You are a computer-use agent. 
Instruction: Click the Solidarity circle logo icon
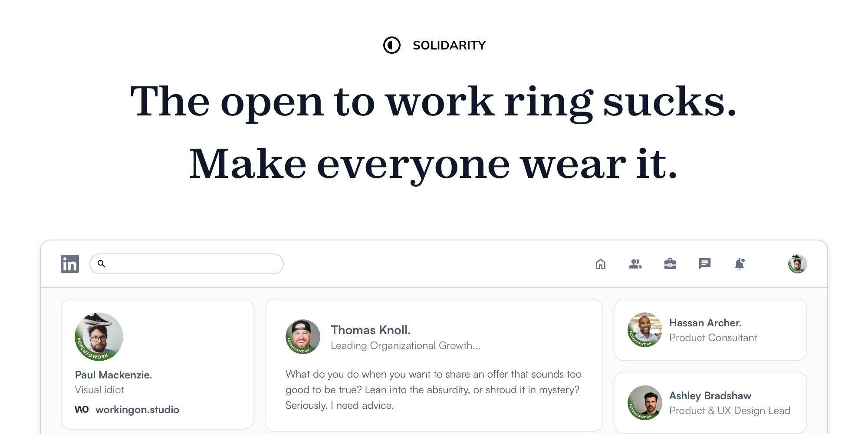pyautogui.click(x=392, y=45)
